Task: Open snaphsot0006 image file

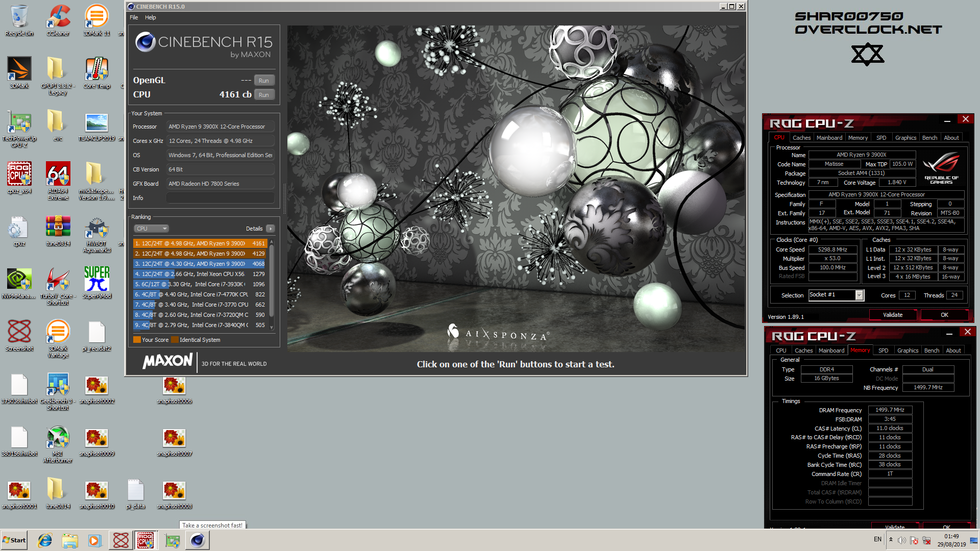Action: click(174, 390)
